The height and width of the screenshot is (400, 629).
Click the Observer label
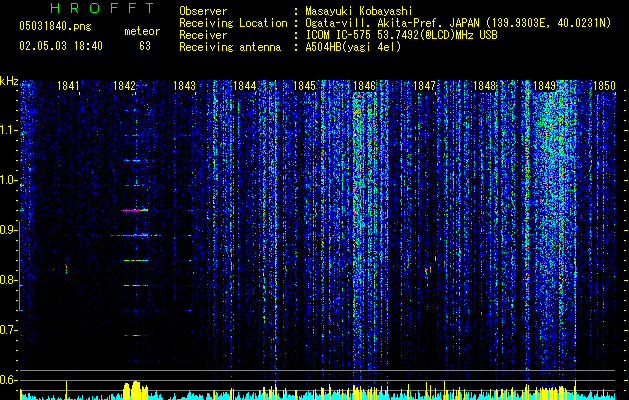203,11
